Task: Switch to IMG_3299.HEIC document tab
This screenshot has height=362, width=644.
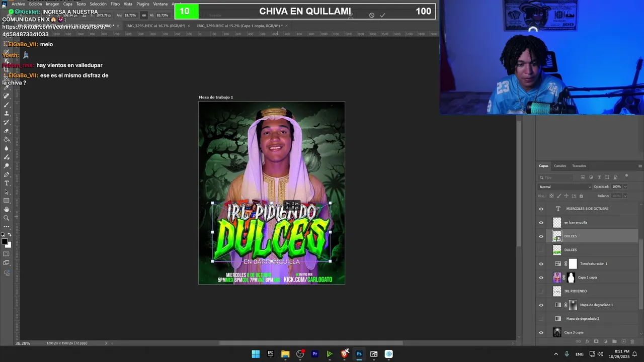Action: point(240,26)
